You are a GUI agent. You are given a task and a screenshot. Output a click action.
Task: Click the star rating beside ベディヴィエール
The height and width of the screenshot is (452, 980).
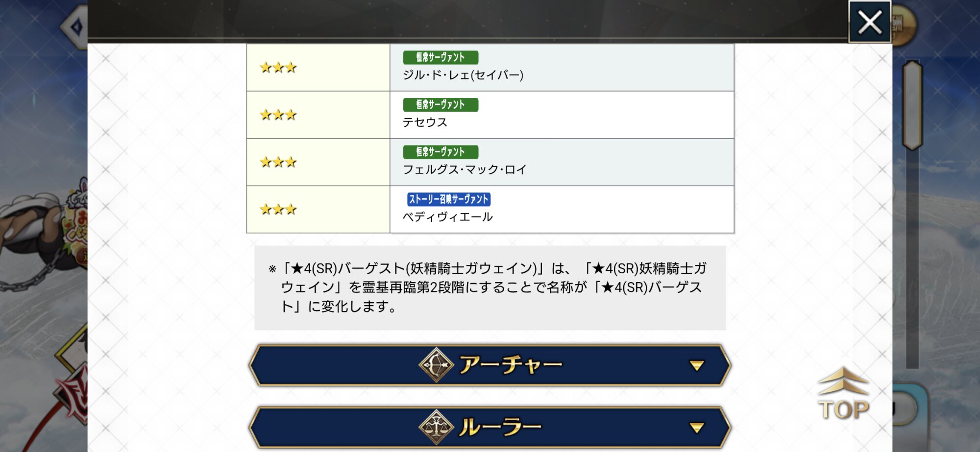[x=278, y=210]
